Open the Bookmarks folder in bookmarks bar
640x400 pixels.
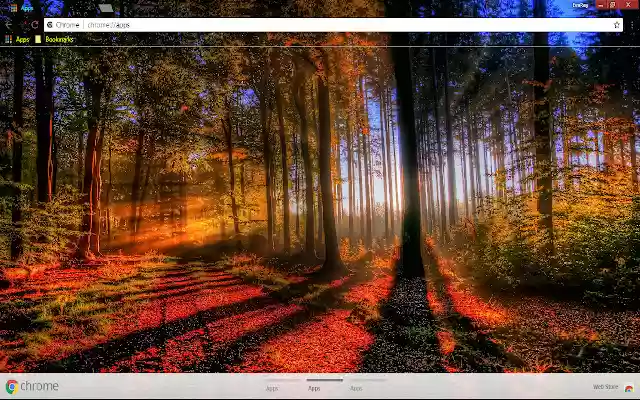tap(54, 39)
